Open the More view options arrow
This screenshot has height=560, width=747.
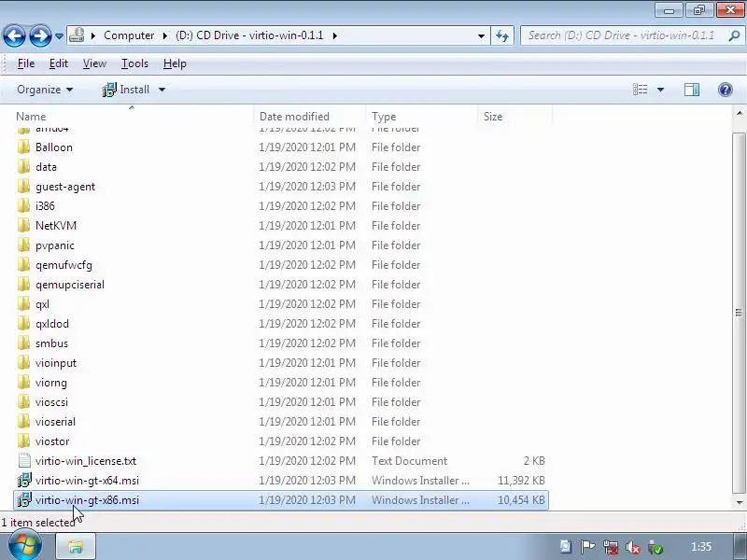click(660, 90)
